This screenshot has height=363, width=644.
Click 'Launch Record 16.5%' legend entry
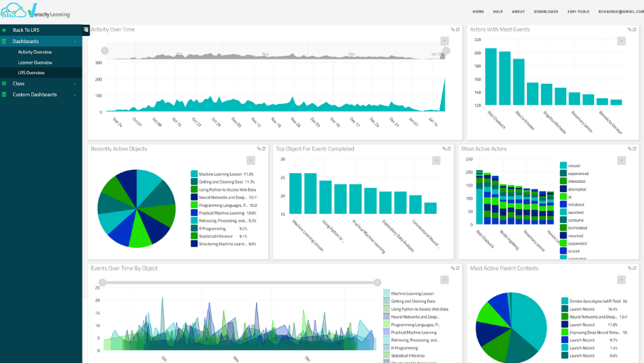[x=590, y=309]
